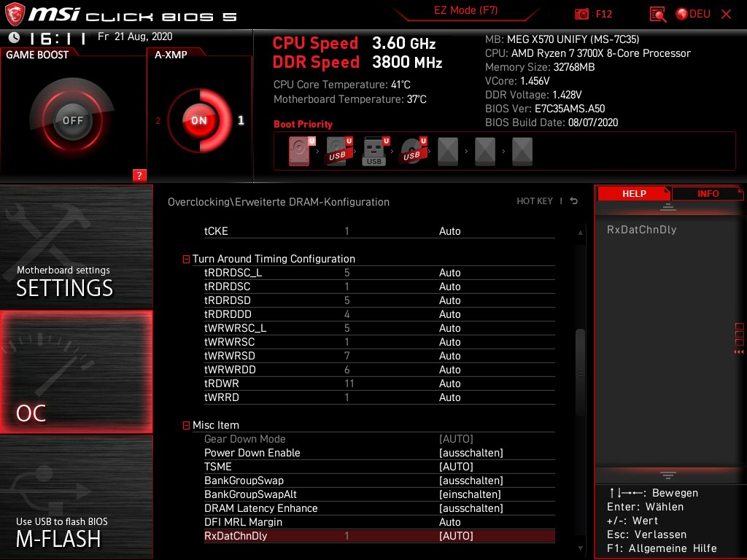Switch to the HELP tab
This screenshot has height=560, width=747.
[x=634, y=194]
